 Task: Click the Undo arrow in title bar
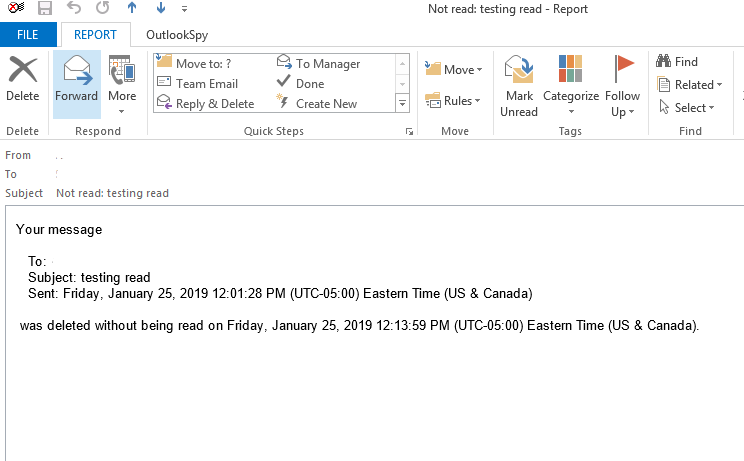[73, 9]
